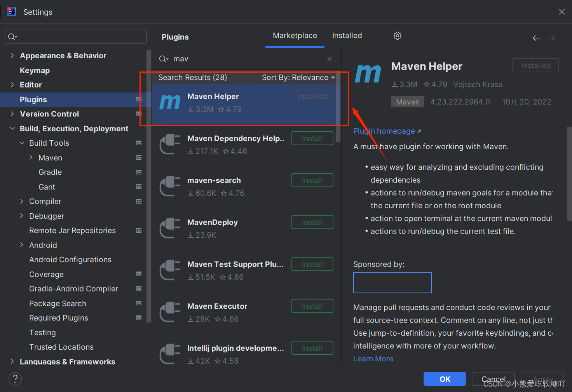This screenshot has height=392, width=572.
Task: Open Gradle-Android Compiler settings
Action: (x=73, y=289)
